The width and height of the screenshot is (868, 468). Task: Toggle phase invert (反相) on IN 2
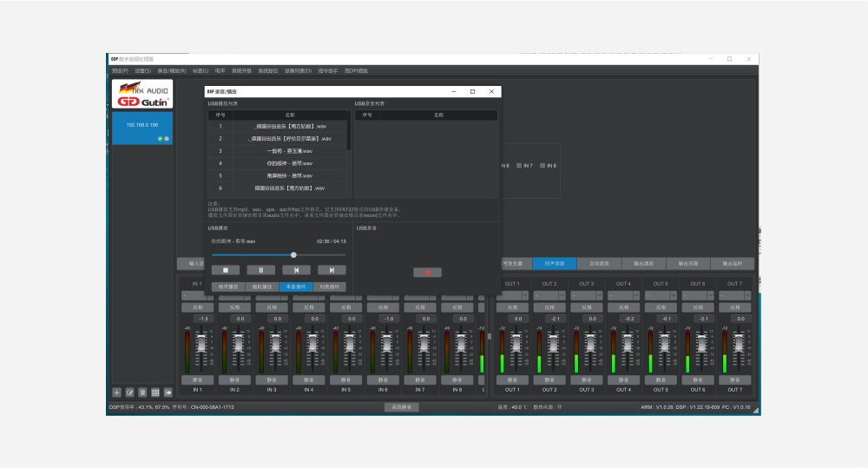234,307
